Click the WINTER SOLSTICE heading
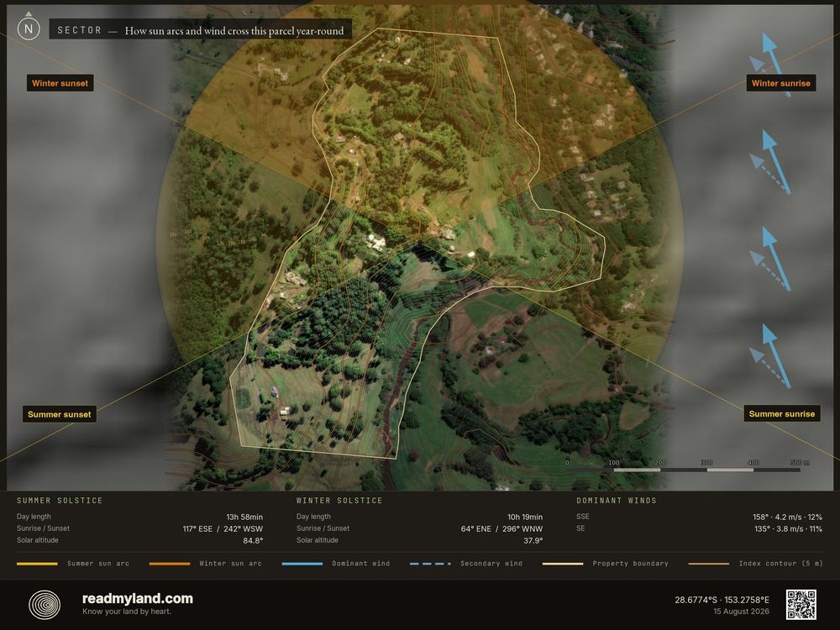Screen dimensions: 840x630 pos(339,501)
